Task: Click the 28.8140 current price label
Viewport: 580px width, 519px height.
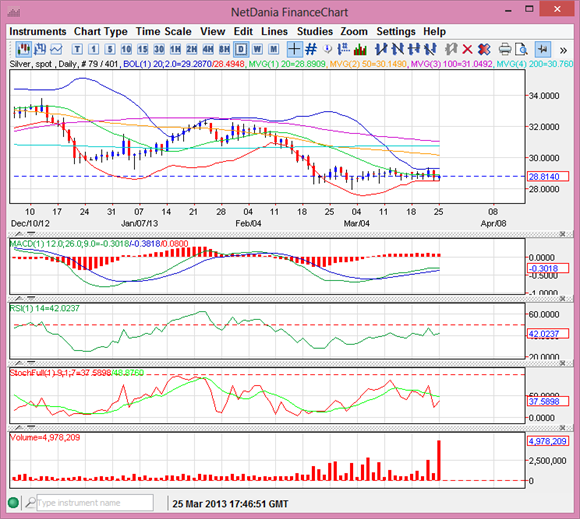Action: click(548, 176)
